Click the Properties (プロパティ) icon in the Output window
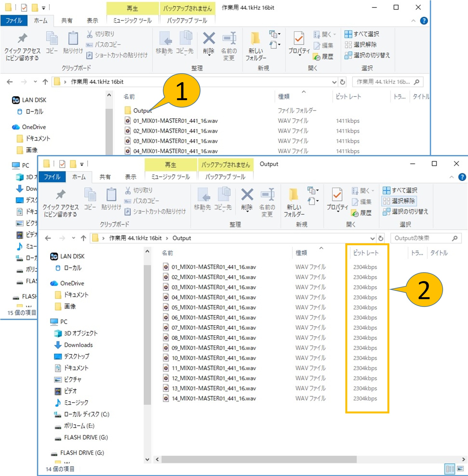Viewport: 468px width, 476px height. pos(337,199)
